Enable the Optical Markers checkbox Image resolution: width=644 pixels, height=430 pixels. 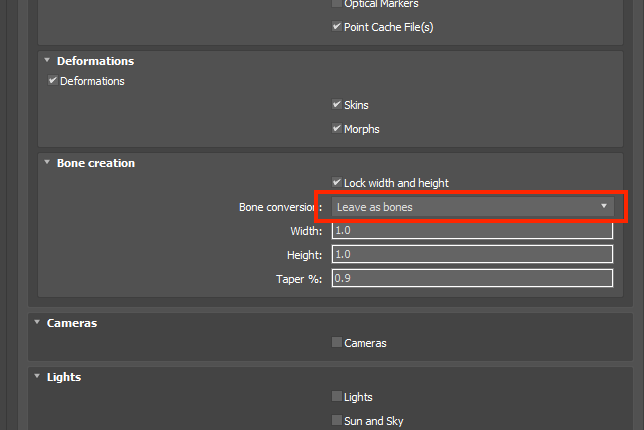click(337, 3)
